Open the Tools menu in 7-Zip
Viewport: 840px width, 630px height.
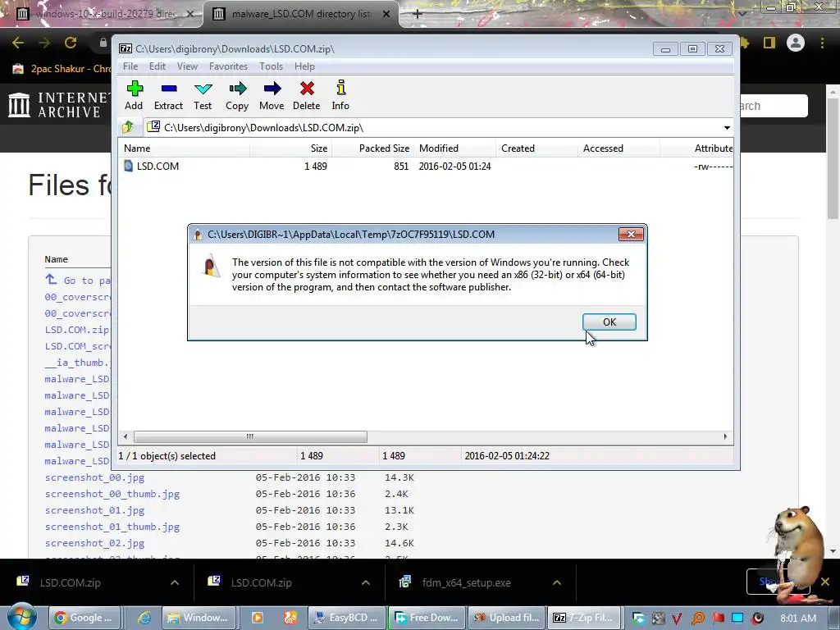(x=271, y=66)
